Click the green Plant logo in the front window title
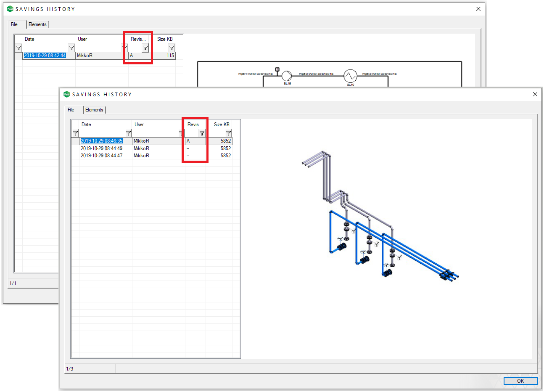 tap(67, 95)
